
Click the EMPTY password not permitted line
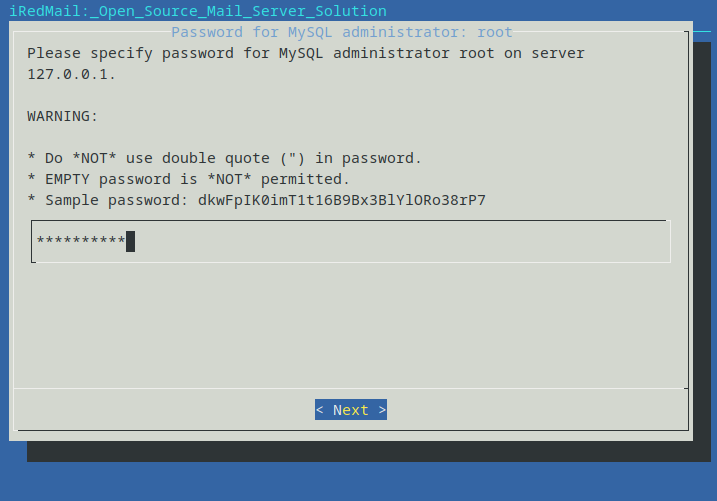tap(188, 179)
